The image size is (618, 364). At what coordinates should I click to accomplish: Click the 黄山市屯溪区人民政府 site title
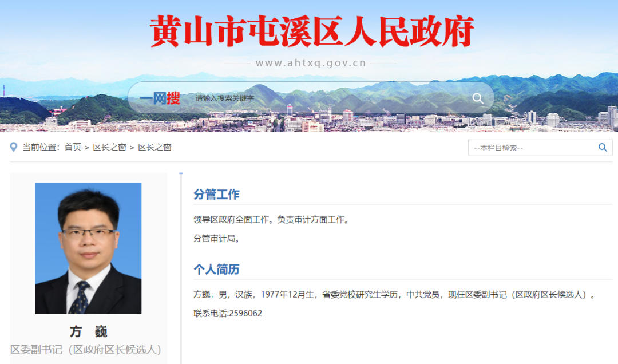click(x=311, y=31)
